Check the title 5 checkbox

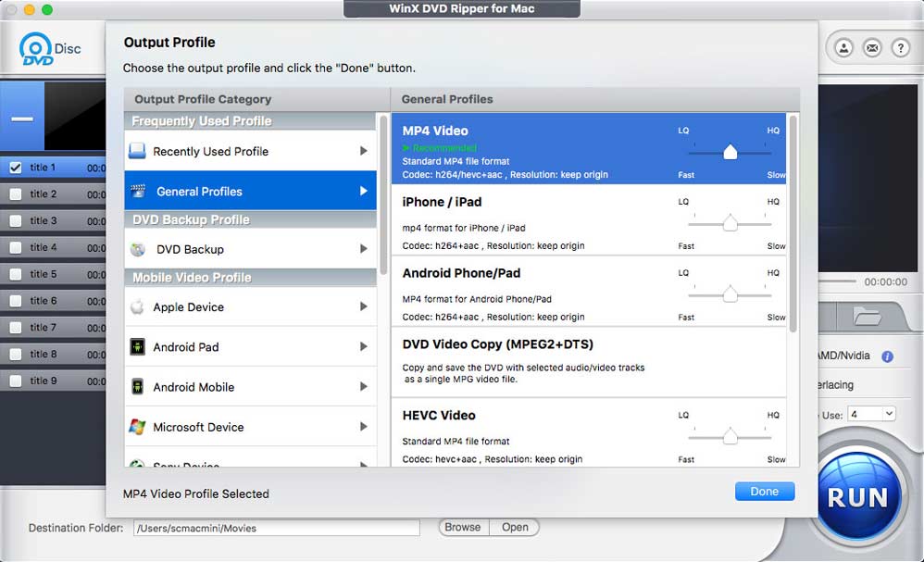[16, 275]
